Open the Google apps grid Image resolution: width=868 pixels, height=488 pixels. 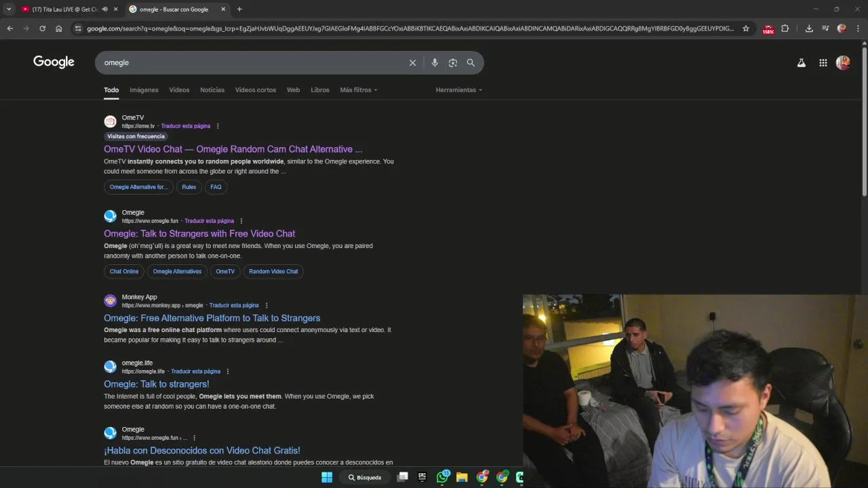pyautogui.click(x=823, y=62)
